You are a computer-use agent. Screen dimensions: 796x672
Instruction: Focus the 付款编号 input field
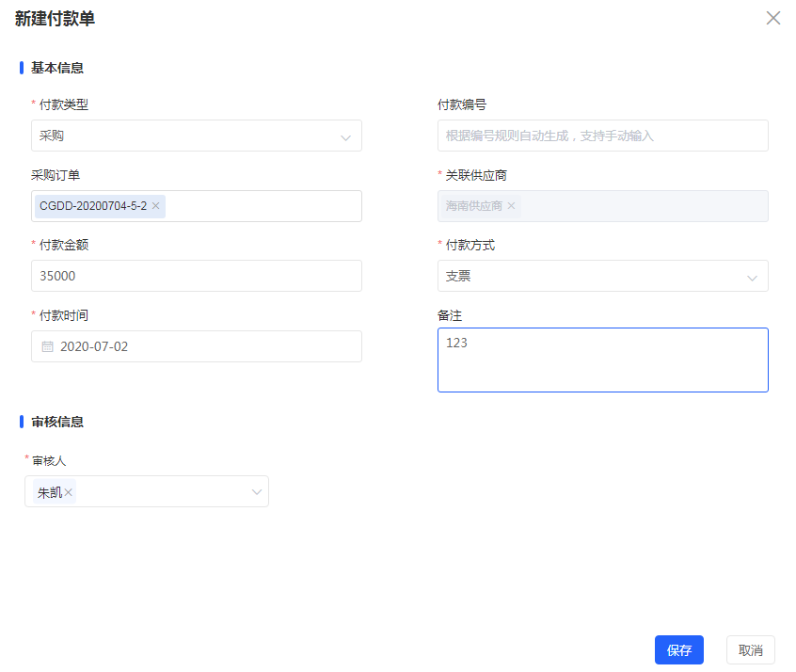[602, 136]
